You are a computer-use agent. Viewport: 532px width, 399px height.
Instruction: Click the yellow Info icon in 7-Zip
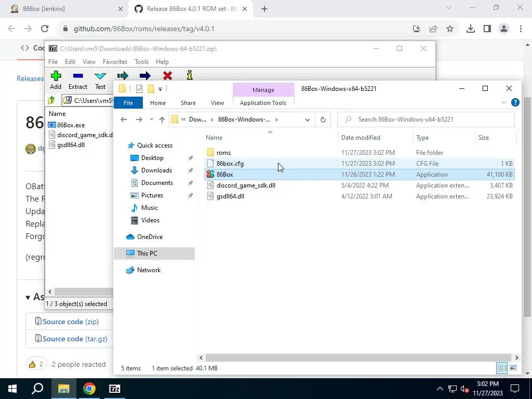[x=190, y=75]
